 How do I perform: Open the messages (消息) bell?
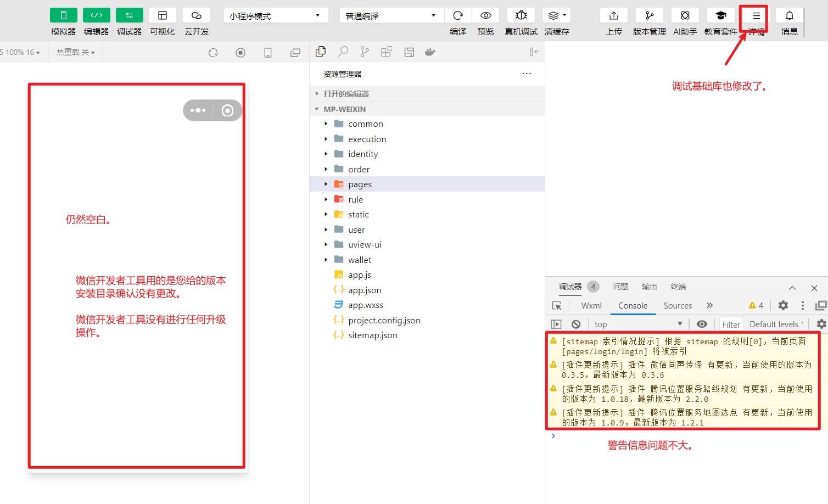790,15
